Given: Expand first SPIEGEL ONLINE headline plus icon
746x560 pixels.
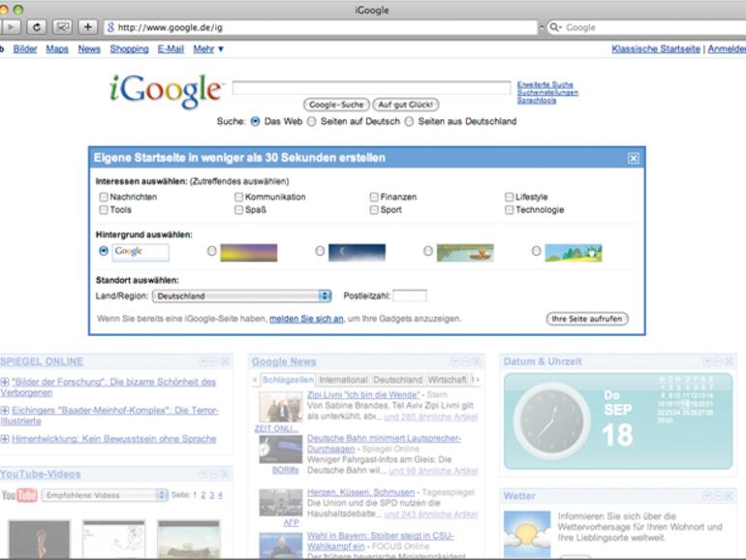Looking at the screenshot, I should point(5,382).
